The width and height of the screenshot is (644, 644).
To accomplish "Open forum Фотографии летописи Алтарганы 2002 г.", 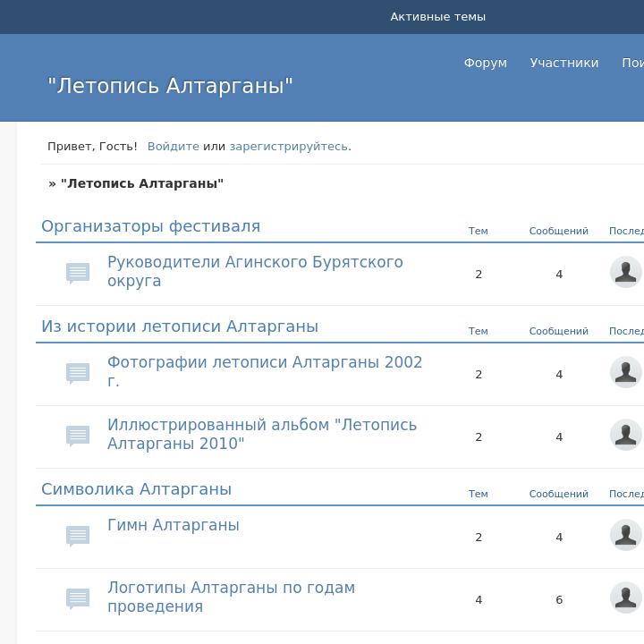I will 265,372.
